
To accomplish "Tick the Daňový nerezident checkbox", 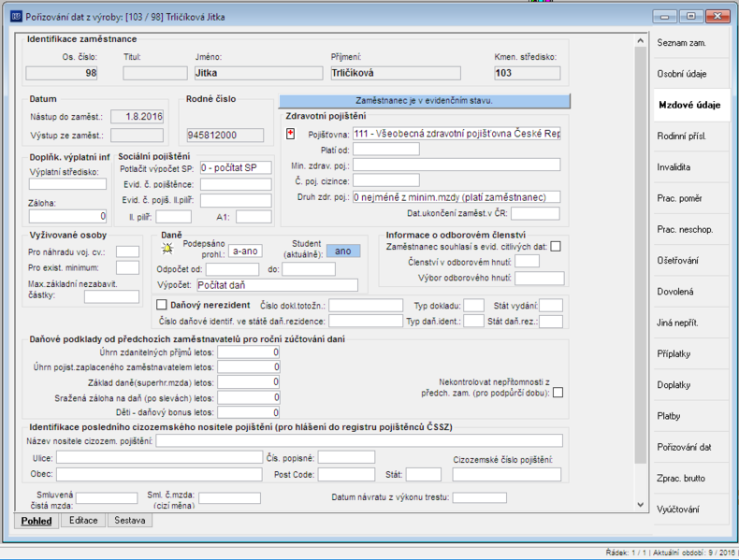I will 161,305.
